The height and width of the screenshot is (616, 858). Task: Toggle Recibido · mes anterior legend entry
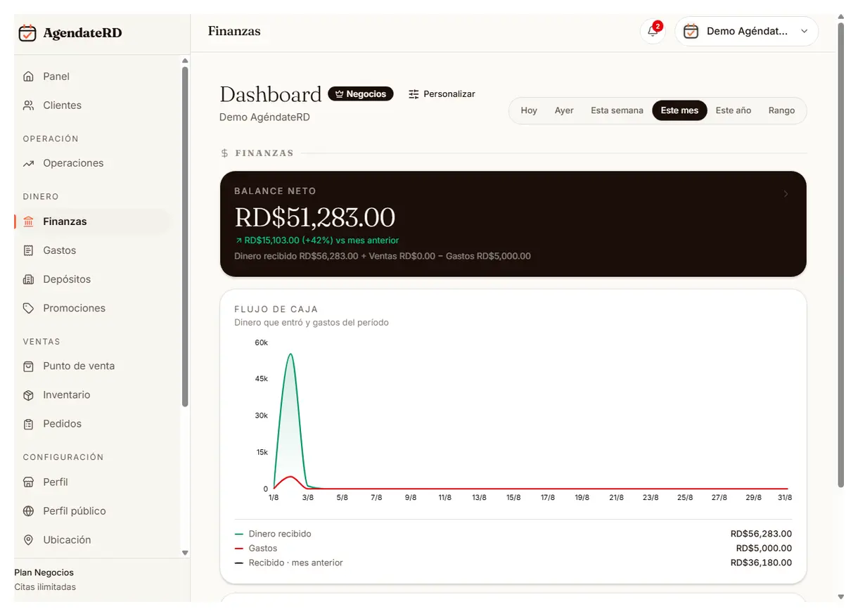pyautogui.click(x=288, y=563)
